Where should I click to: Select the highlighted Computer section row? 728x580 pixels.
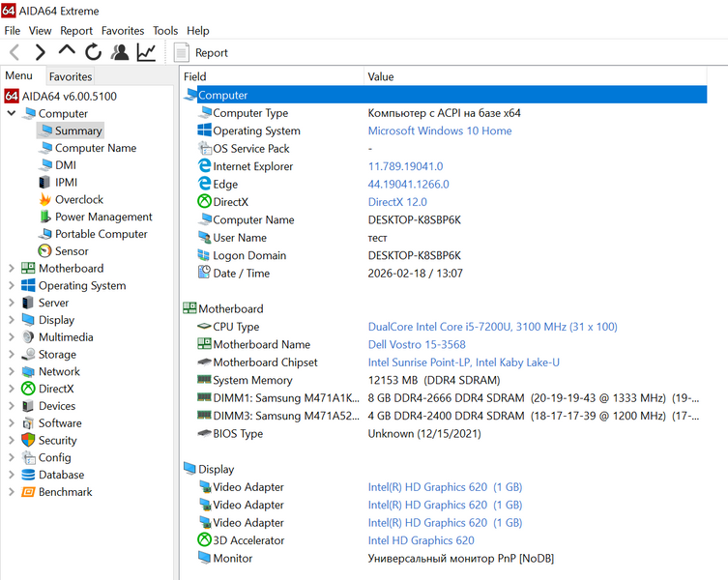click(445, 95)
